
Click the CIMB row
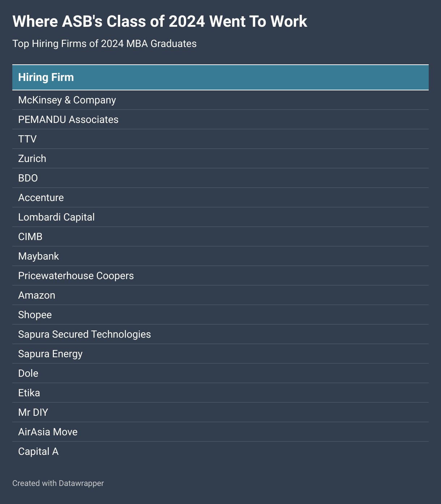tap(30, 237)
